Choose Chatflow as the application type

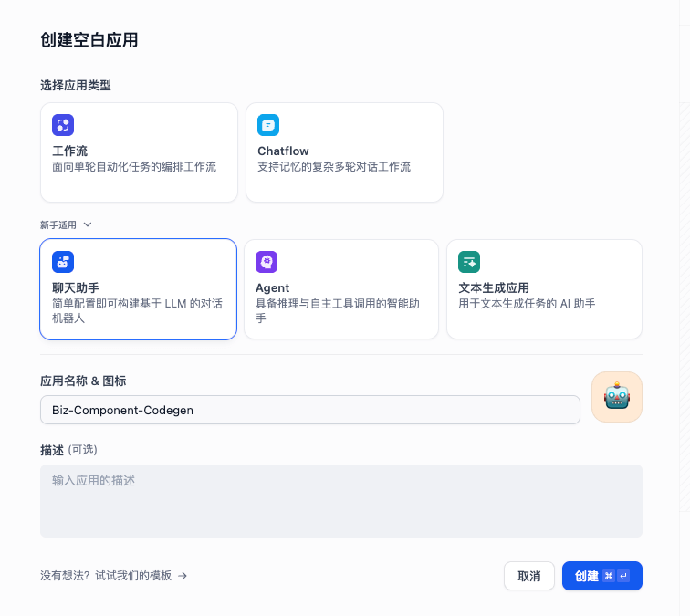tap(344, 152)
